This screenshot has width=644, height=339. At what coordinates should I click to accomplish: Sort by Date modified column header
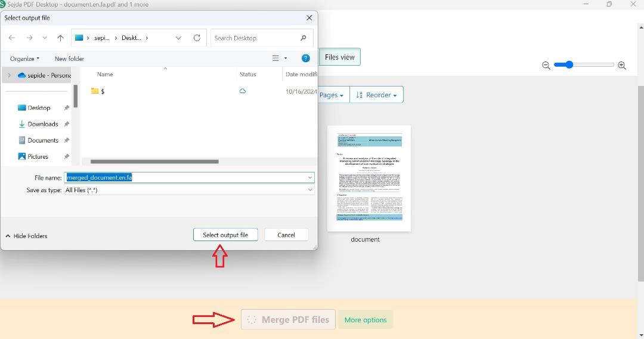click(301, 75)
